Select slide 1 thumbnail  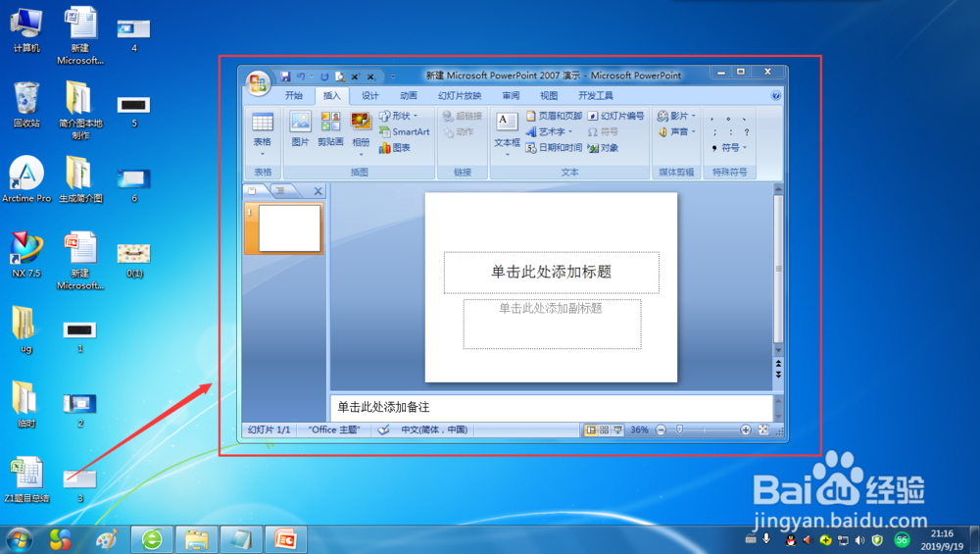(x=289, y=228)
